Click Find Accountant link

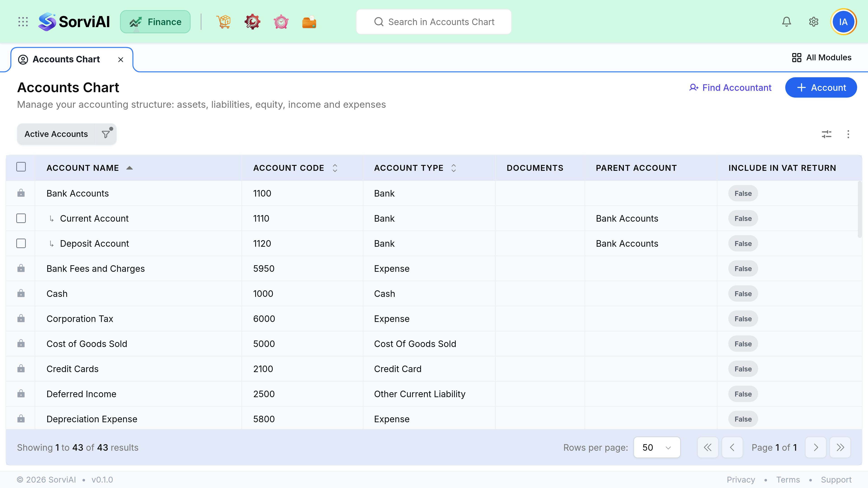pyautogui.click(x=730, y=88)
